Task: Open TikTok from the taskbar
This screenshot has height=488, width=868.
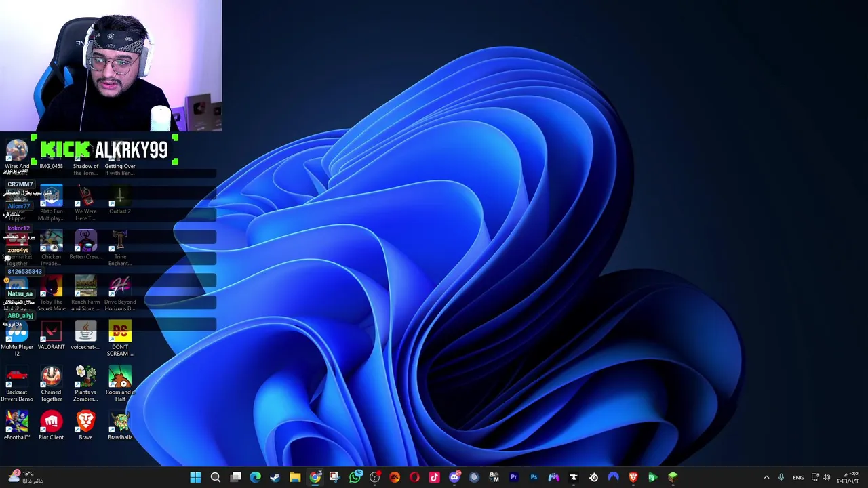Action: [434, 477]
